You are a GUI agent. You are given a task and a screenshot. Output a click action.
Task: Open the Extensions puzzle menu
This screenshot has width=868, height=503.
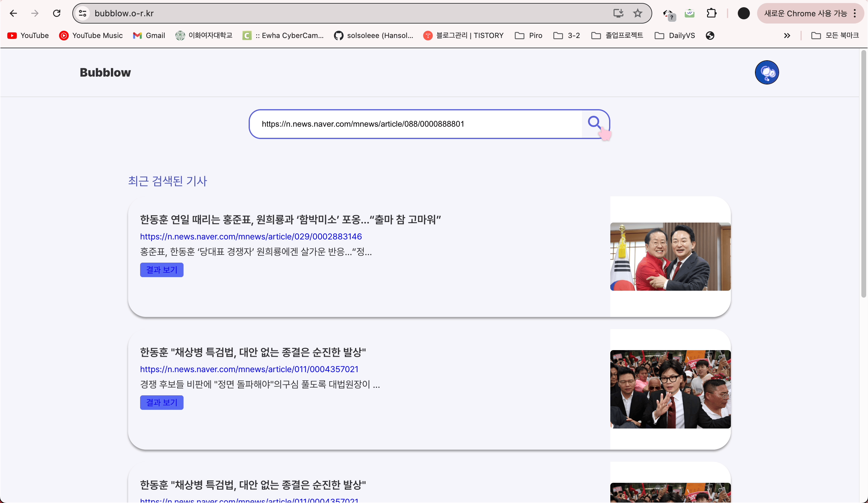711,14
